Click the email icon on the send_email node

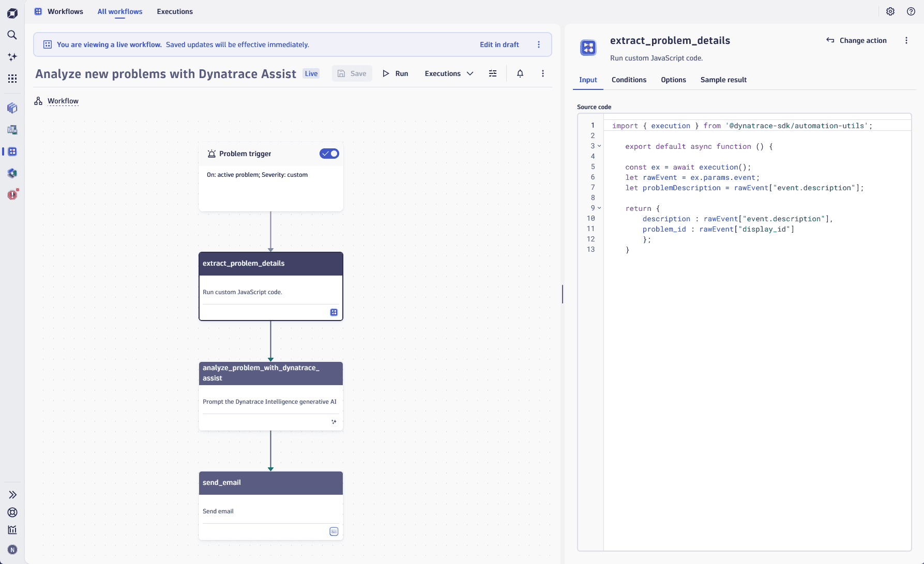pos(334,531)
